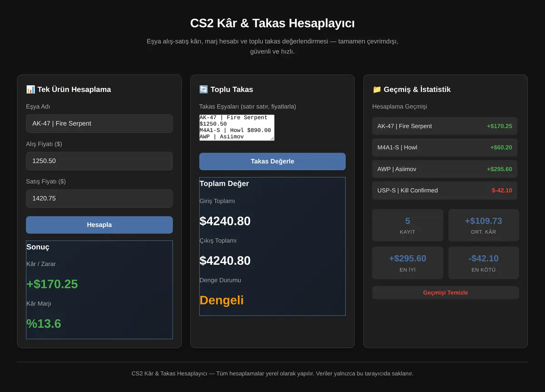This screenshot has width=545, height=392.
Task: Click the swap arrows emoji beside Toplu Takas
Action: (x=203, y=89)
